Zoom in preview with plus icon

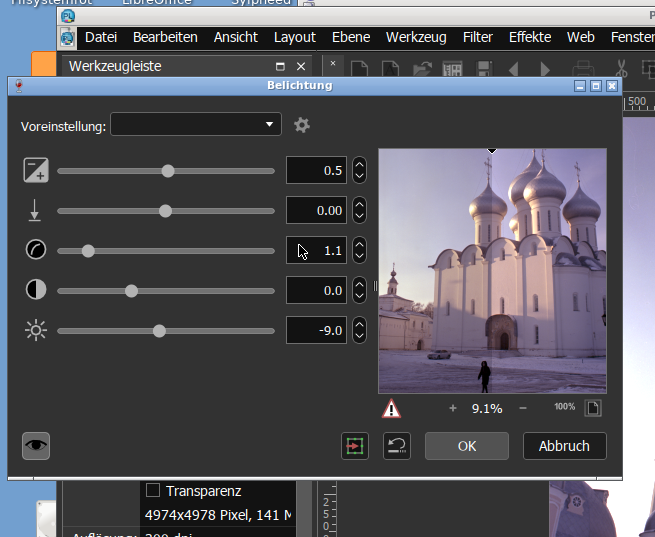pyautogui.click(x=453, y=408)
